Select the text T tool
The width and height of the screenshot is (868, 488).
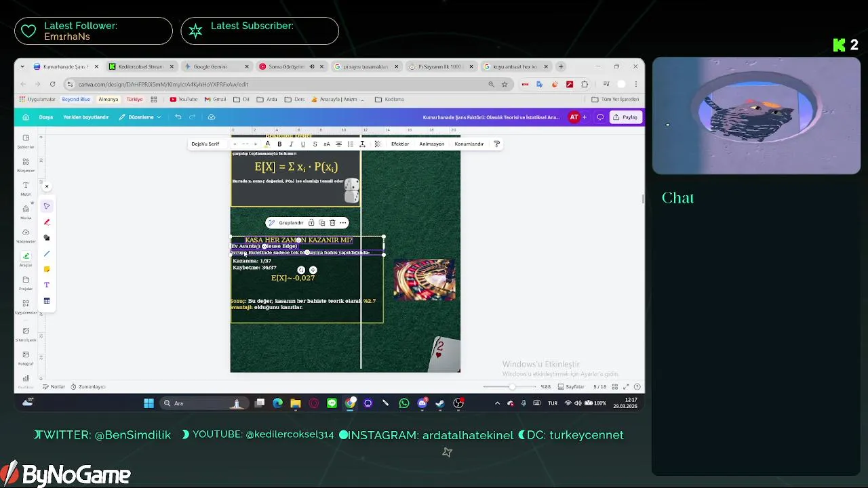coord(47,285)
